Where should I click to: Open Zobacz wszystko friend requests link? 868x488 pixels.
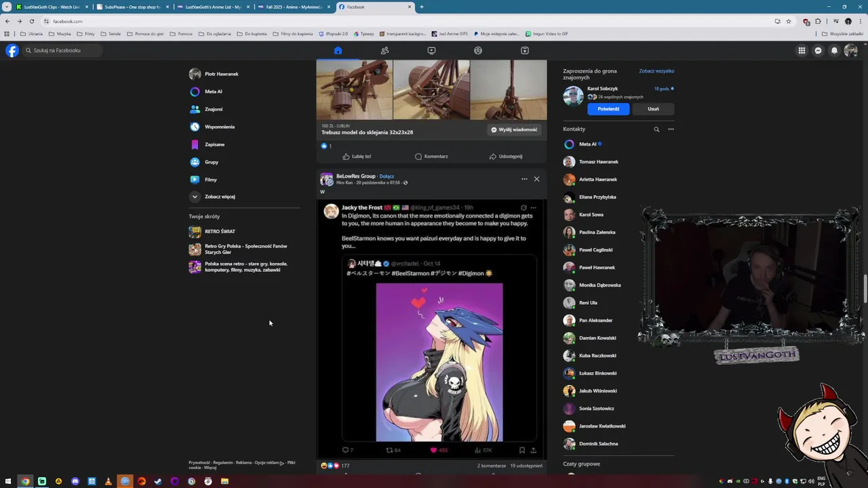[x=656, y=71]
